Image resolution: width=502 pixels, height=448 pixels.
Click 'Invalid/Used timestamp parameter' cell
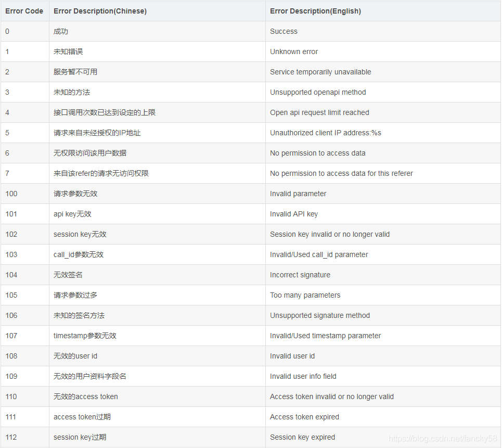click(383, 336)
